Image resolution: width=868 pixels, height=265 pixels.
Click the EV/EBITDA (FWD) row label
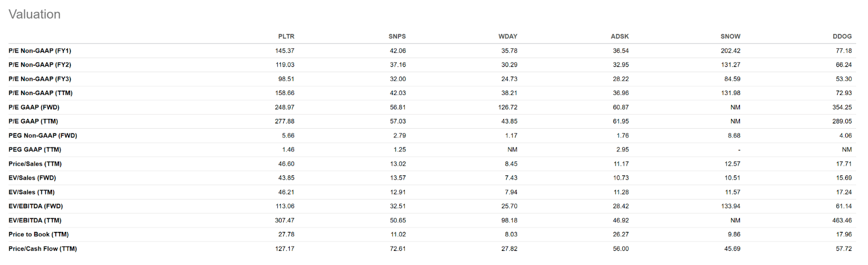tap(36, 206)
